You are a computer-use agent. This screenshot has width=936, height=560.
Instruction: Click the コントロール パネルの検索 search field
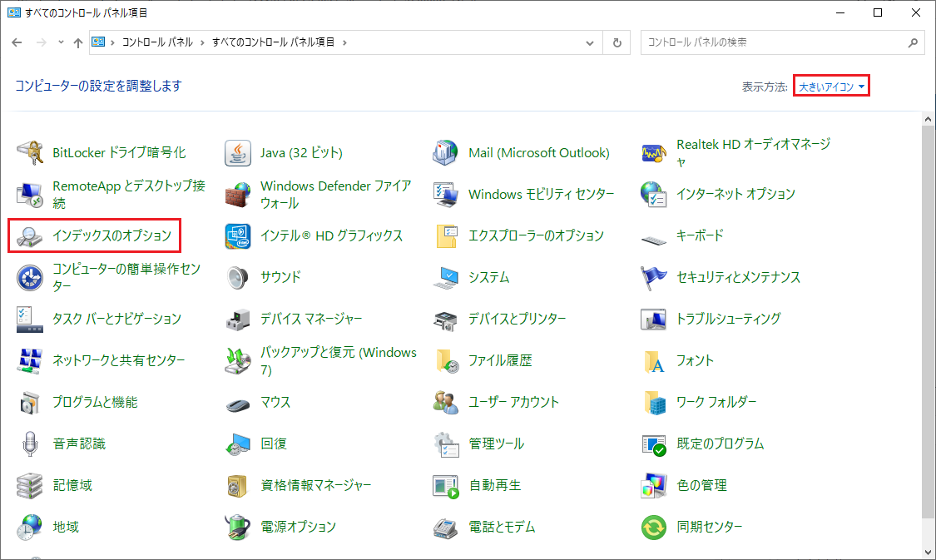pos(774,42)
